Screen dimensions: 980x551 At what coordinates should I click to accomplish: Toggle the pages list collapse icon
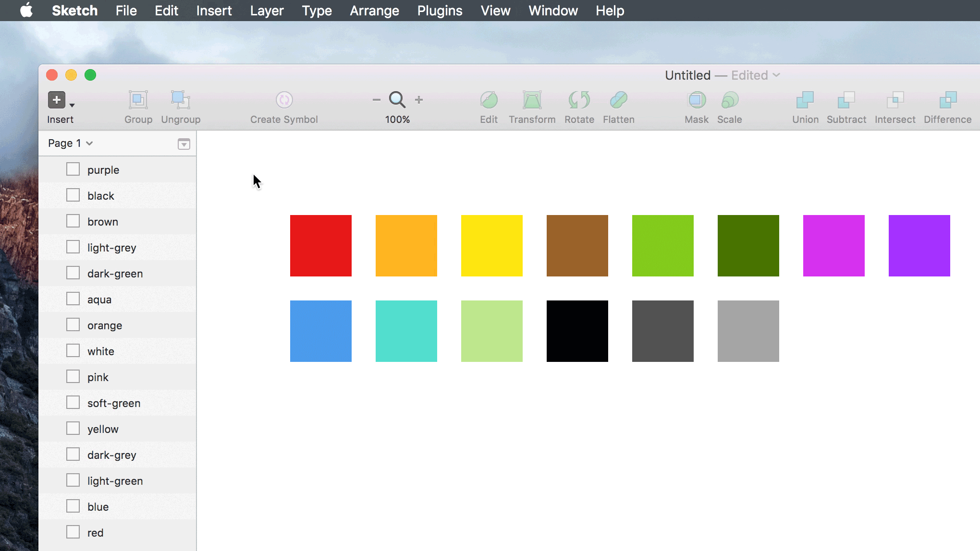184,144
